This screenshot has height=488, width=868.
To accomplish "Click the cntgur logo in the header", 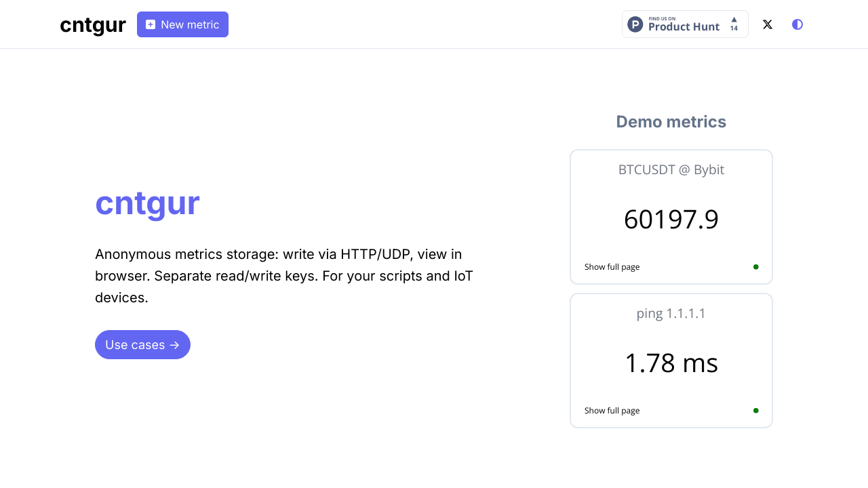I will tap(93, 25).
